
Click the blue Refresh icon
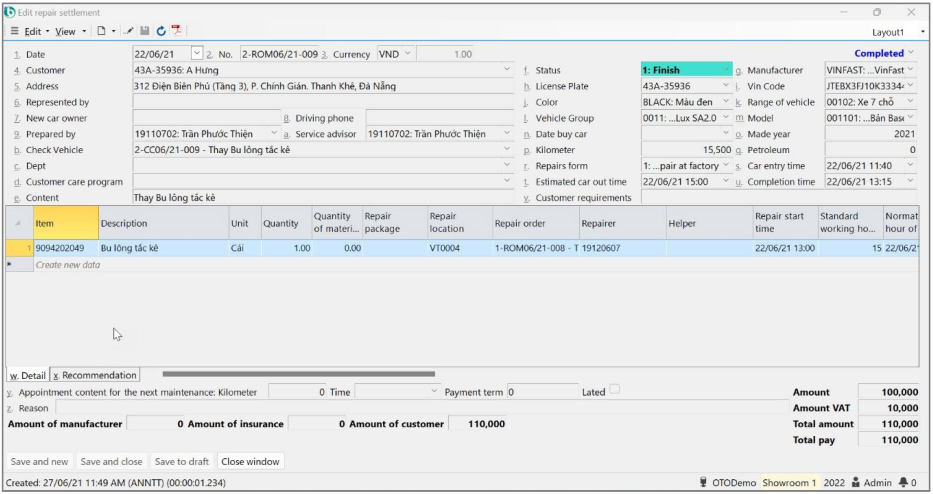tap(161, 31)
